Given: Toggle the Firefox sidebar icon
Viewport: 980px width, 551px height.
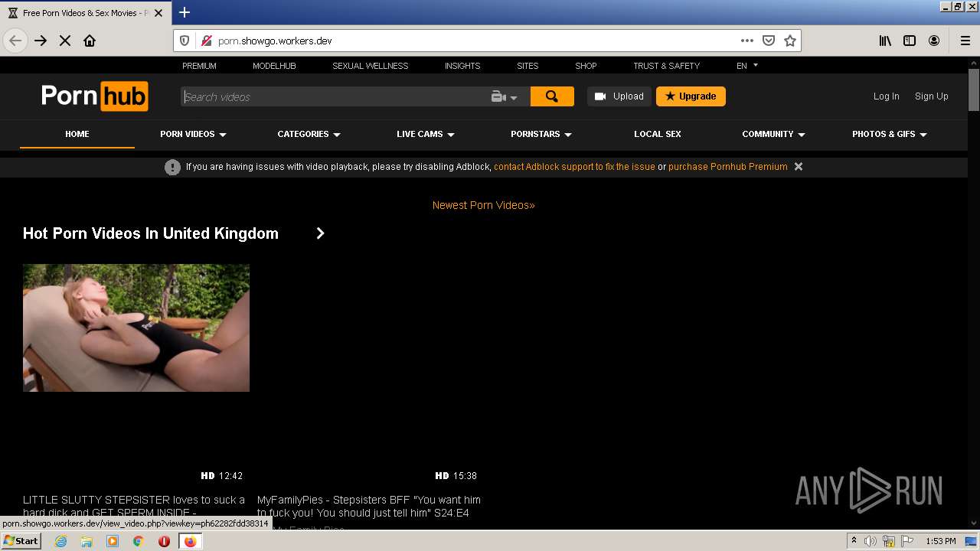Looking at the screenshot, I should 910,41.
